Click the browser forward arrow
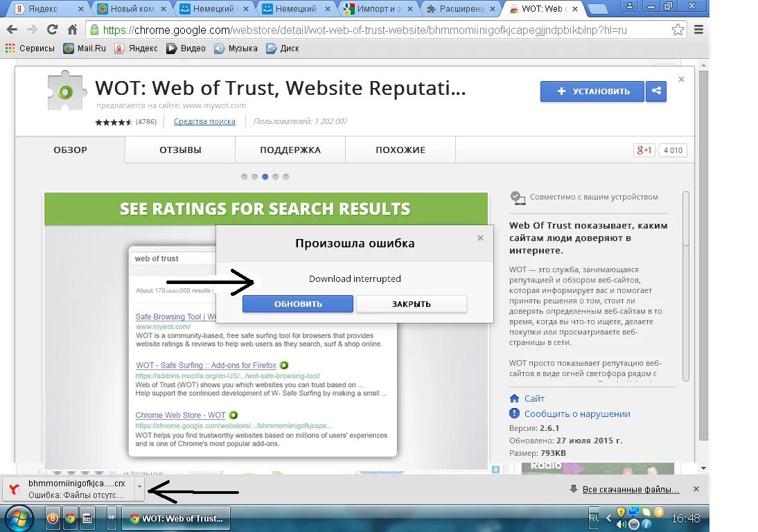Image resolution: width=758 pixels, height=532 pixels. (32, 30)
